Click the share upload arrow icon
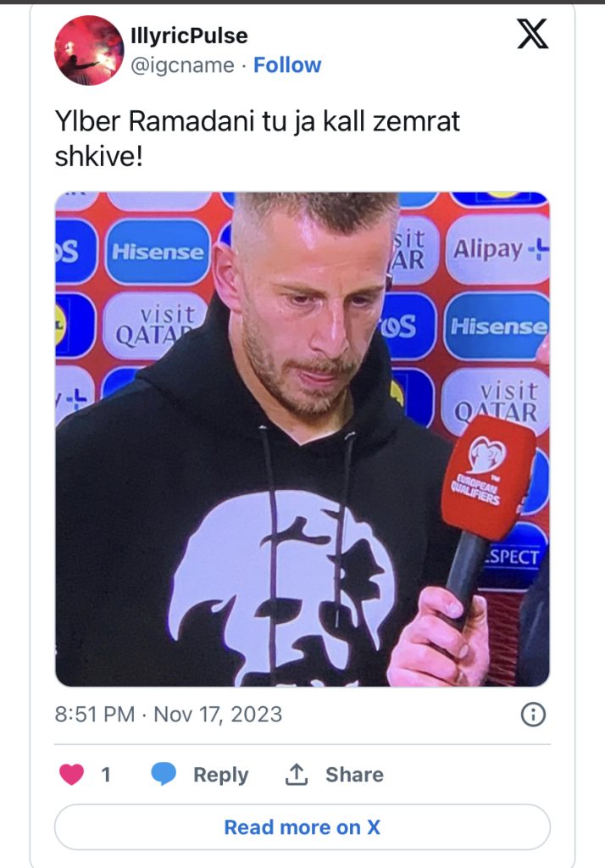Viewport: 605px width, 868px height. click(296, 774)
